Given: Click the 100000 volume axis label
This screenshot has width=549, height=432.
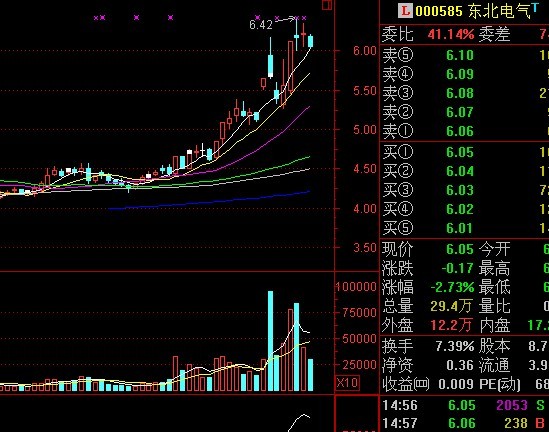Looking at the screenshot, I should (x=356, y=287).
